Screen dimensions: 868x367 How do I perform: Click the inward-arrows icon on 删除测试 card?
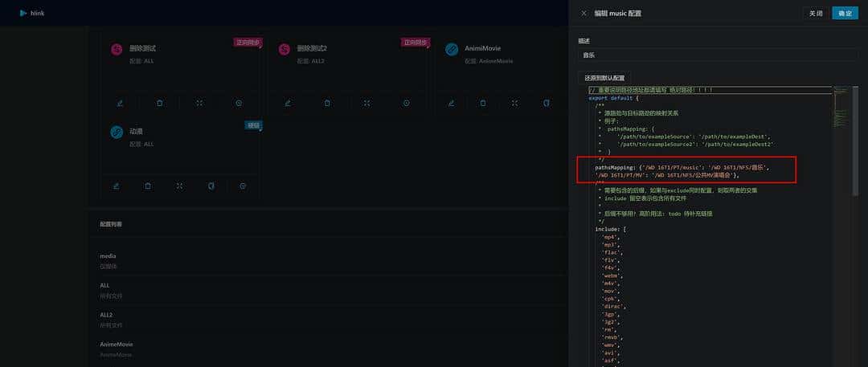(x=199, y=103)
